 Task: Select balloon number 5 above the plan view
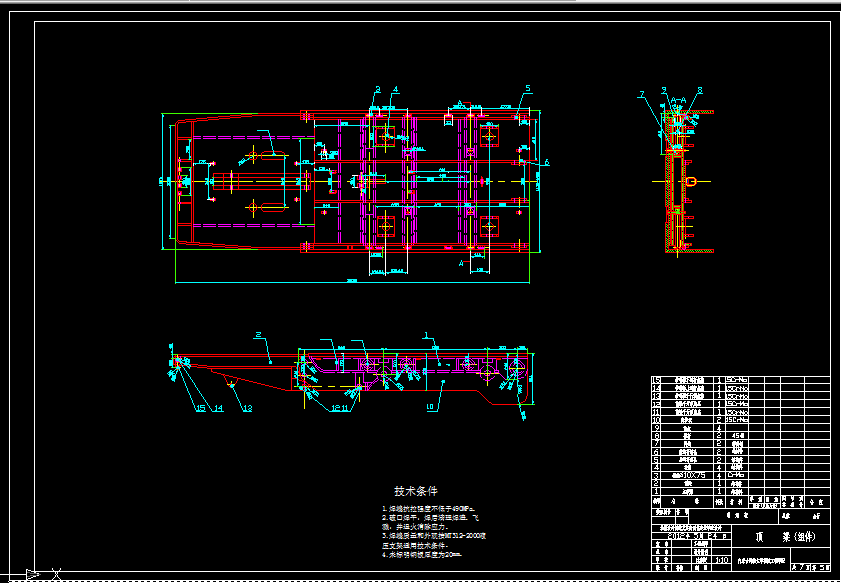point(528,88)
